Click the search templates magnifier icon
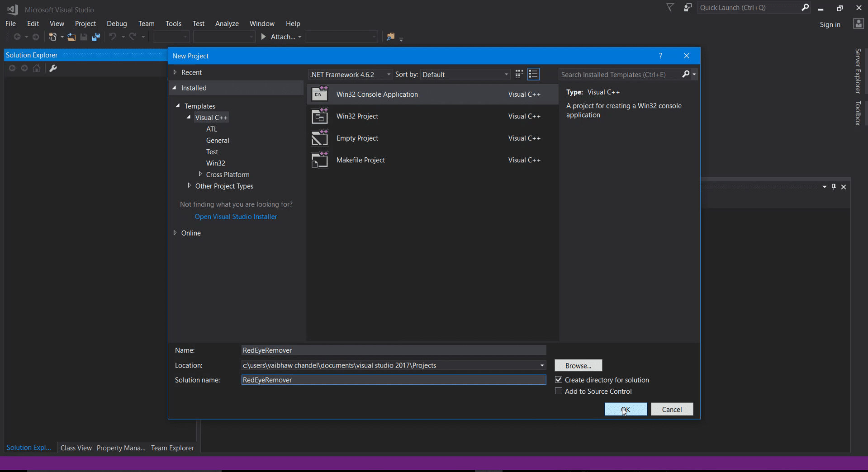This screenshot has width=868, height=472. tap(686, 74)
